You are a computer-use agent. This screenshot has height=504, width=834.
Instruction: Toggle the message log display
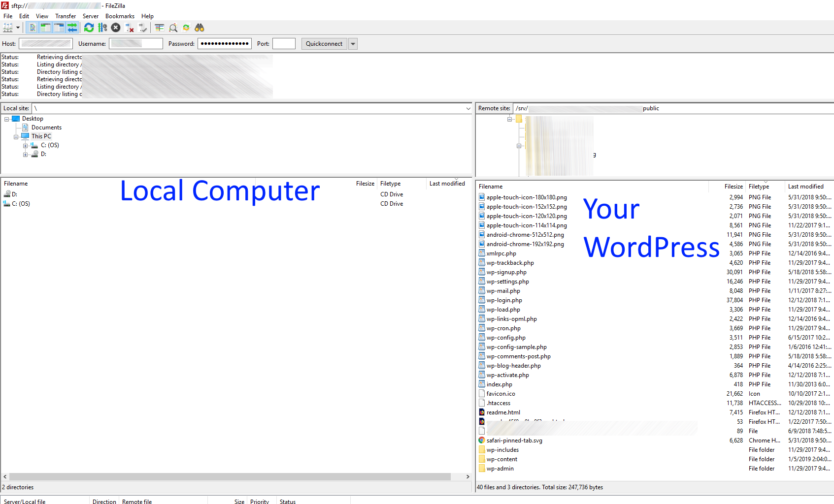(x=32, y=28)
